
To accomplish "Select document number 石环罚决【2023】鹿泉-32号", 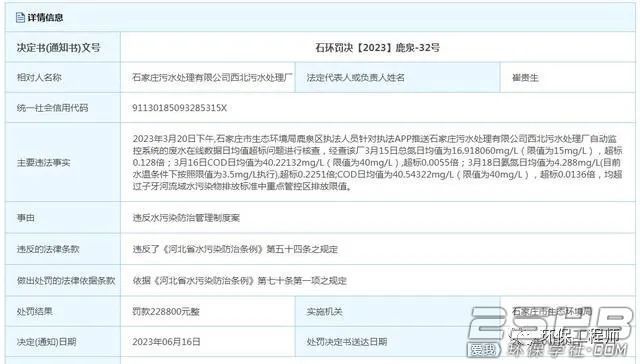I will (x=377, y=48).
